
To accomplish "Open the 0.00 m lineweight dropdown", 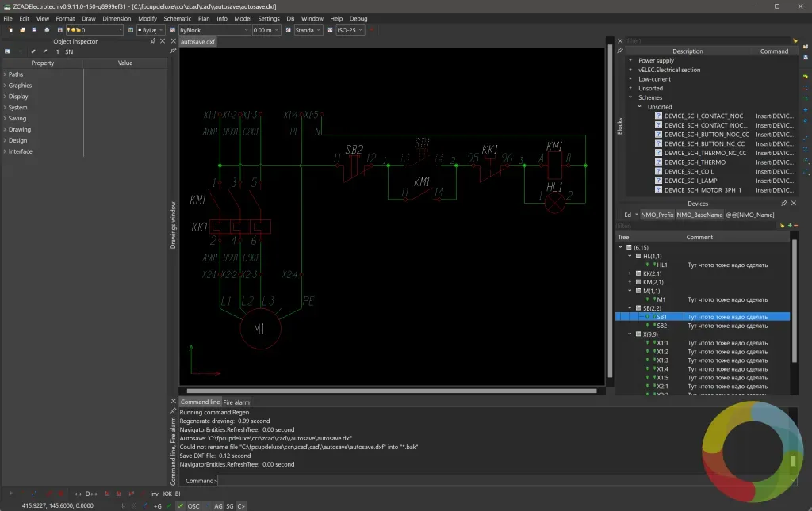I will point(266,30).
